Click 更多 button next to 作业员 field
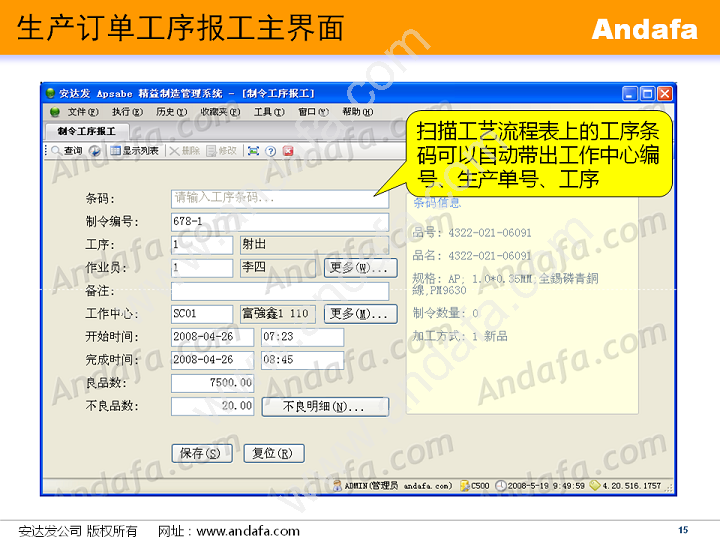Image resolution: width=720 pixels, height=540 pixels. pyautogui.click(x=359, y=268)
